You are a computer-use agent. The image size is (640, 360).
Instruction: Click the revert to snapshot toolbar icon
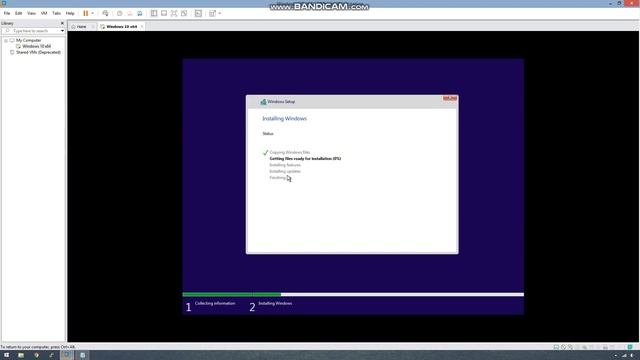(130, 13)
